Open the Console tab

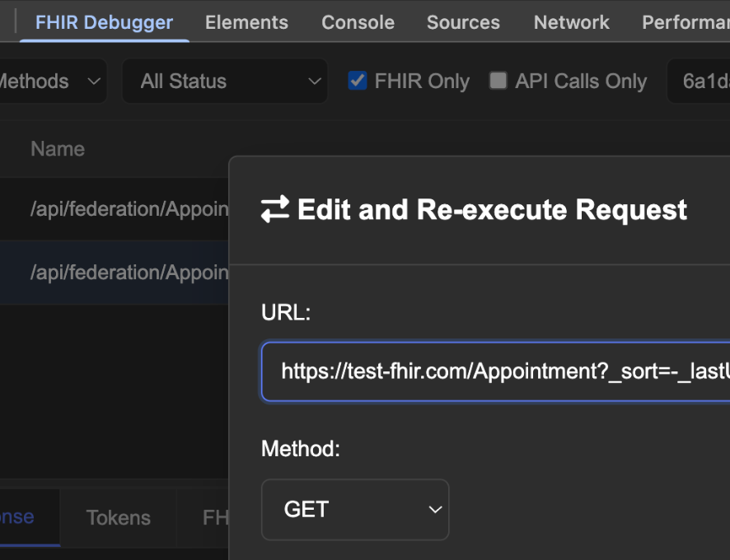click(x=358, y=22)
